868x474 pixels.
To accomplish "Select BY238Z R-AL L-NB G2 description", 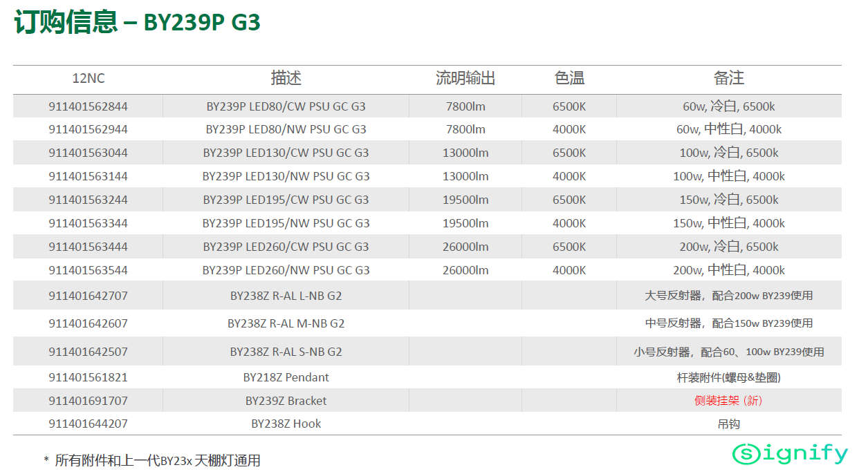I will [x=286, y=296].
